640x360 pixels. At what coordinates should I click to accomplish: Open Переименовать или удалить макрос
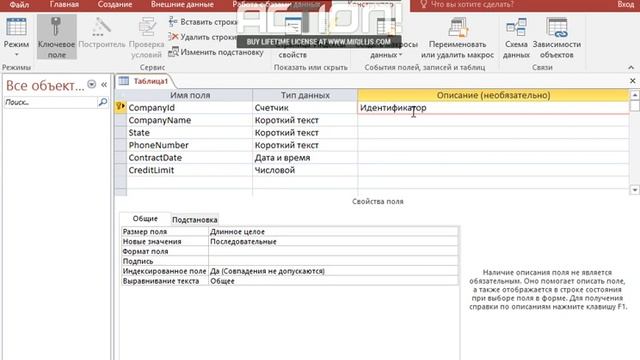coord(457,38)
